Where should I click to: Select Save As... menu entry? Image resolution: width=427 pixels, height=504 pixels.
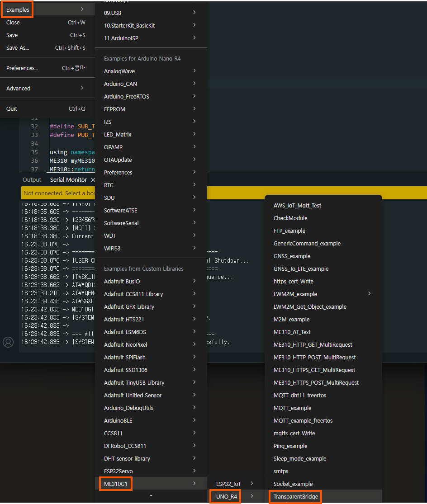47,47
